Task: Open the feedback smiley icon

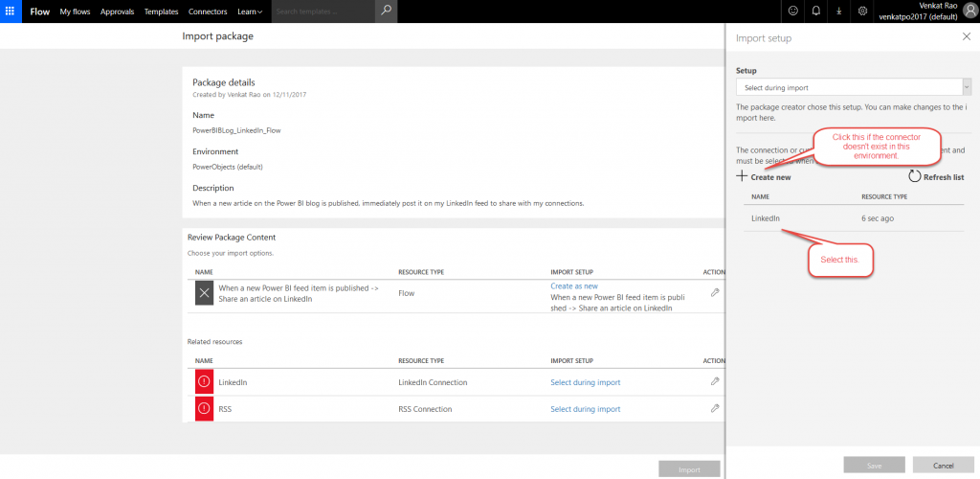Action: coord(792,11)
